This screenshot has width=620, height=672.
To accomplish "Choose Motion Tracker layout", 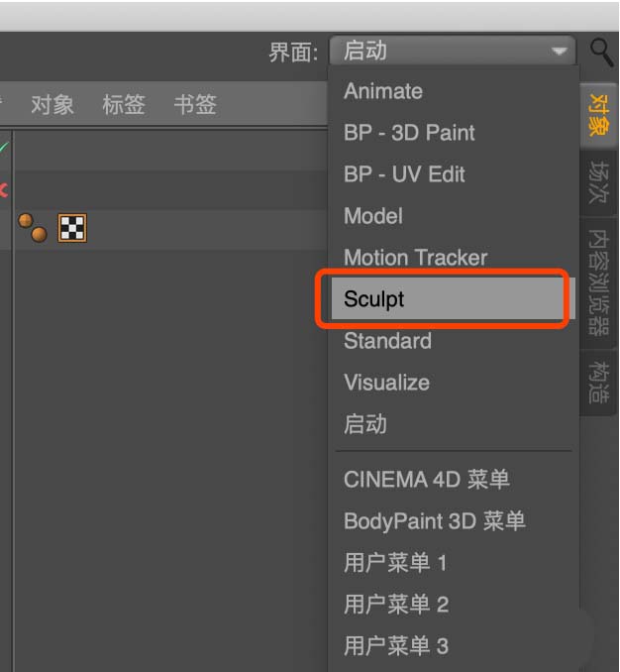I will (415, 258).
